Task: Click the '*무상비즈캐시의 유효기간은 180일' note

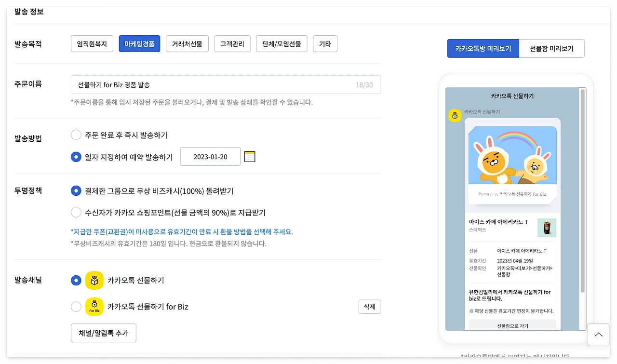Action: [x=168, y=243]
